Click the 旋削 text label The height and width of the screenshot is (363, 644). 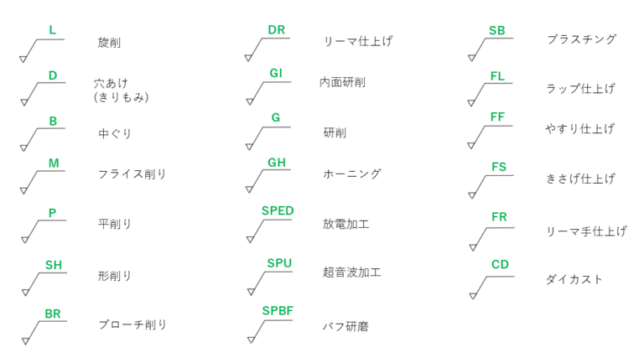pyautogui.click(x=109, y=42)
